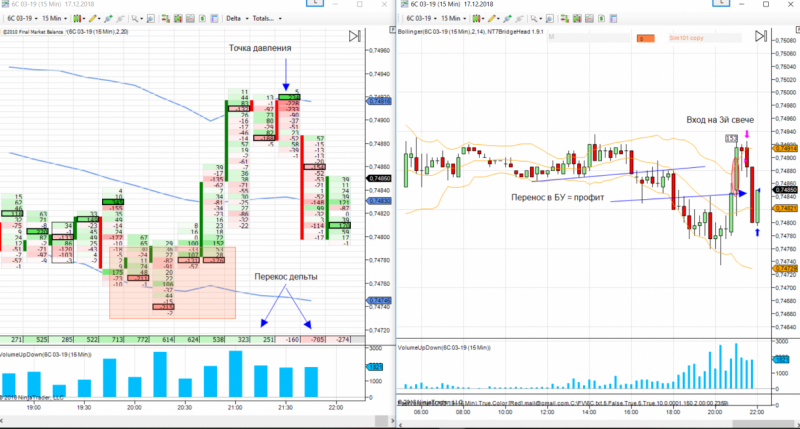Select the Вход на 3й свече text annotation
The height and width of the screenshot is (429, 800).
coord(720,120)
